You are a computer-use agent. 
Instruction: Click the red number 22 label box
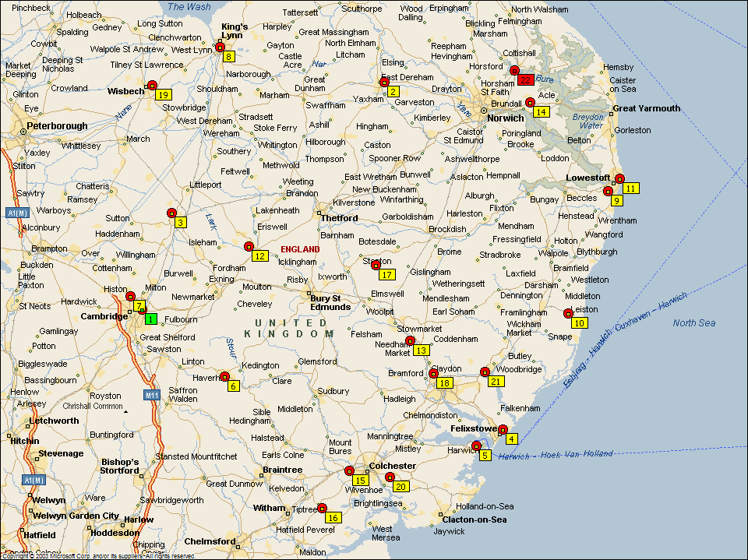525,79
